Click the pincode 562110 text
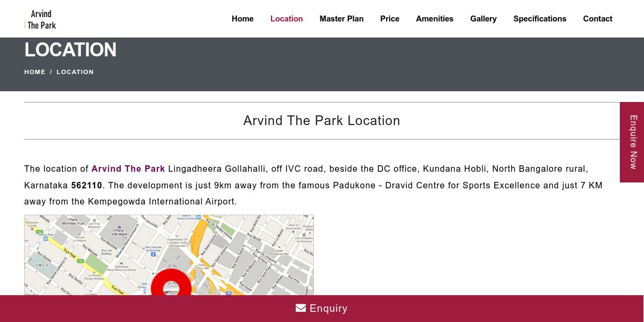 point(86,186)
